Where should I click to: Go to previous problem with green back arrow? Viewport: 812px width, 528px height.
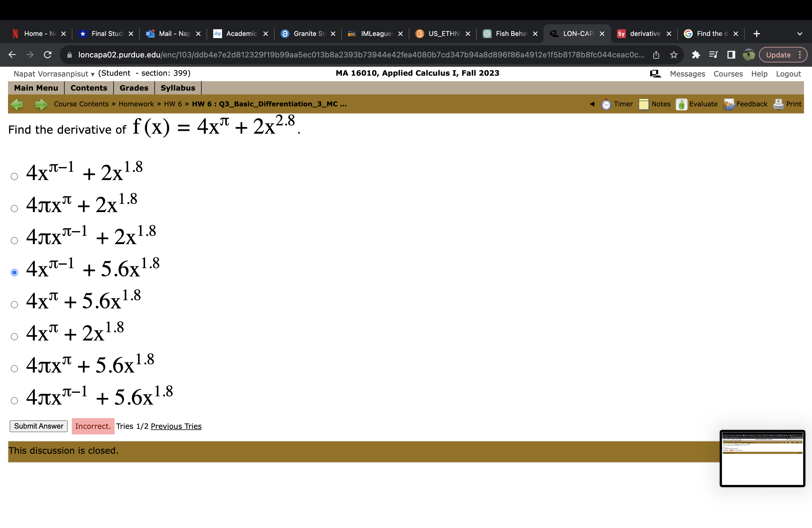pos(17,104)
